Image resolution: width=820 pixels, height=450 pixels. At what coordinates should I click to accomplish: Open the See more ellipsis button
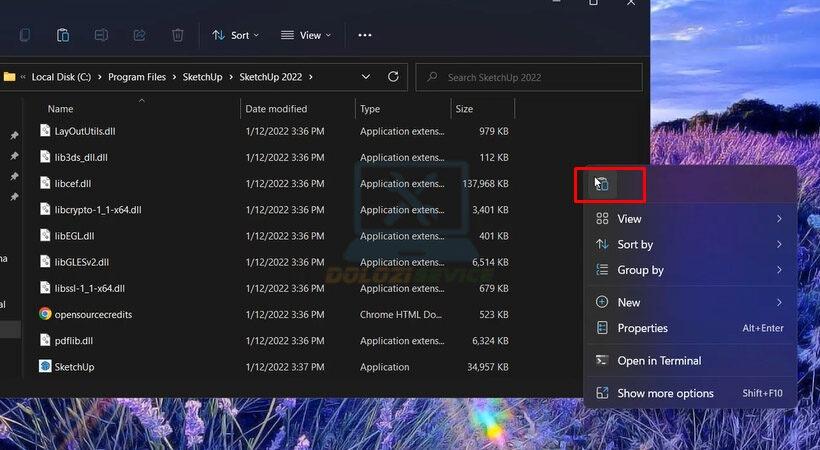click(x=364, y=35)
